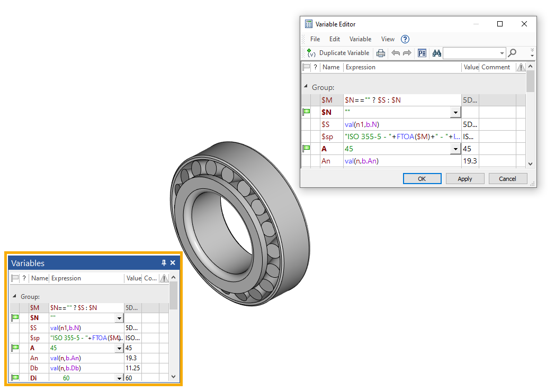Toggle green flag for Di in Variables panel
Screen dimensions: 555x392
[15, 378]
